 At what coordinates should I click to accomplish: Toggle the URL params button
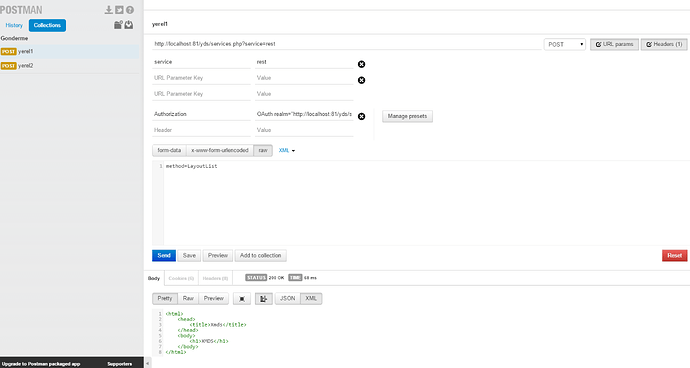614,44
